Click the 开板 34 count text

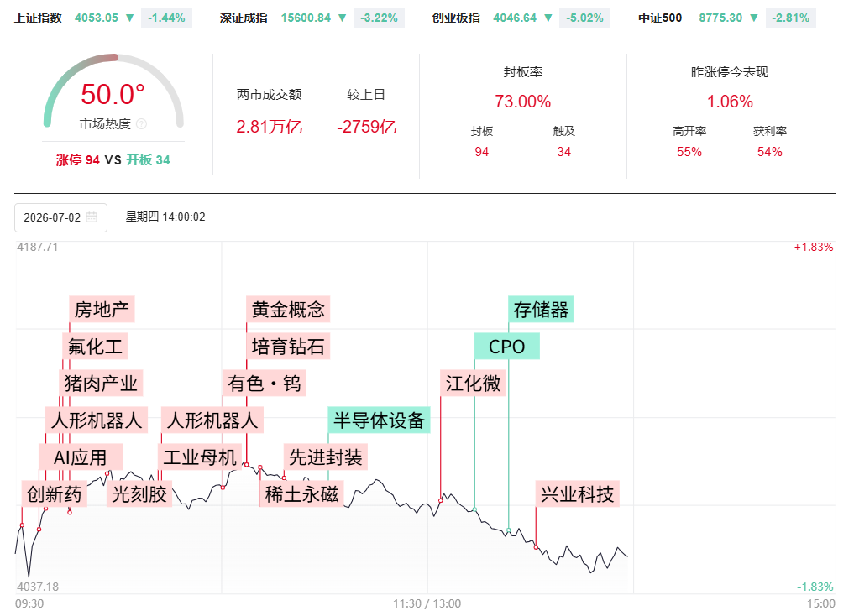point(148,160)
